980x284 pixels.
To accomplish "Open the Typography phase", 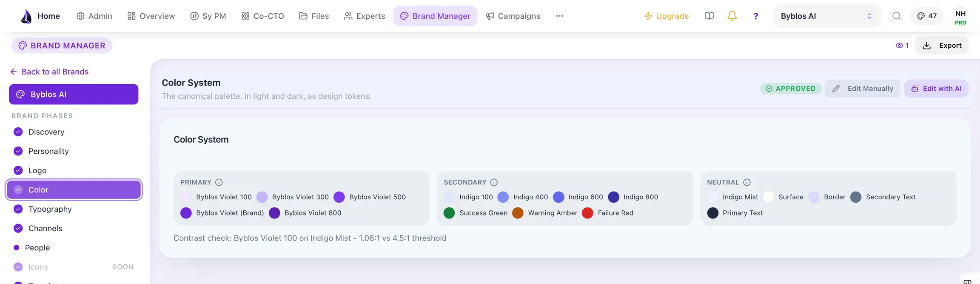I will click(50, 209).
